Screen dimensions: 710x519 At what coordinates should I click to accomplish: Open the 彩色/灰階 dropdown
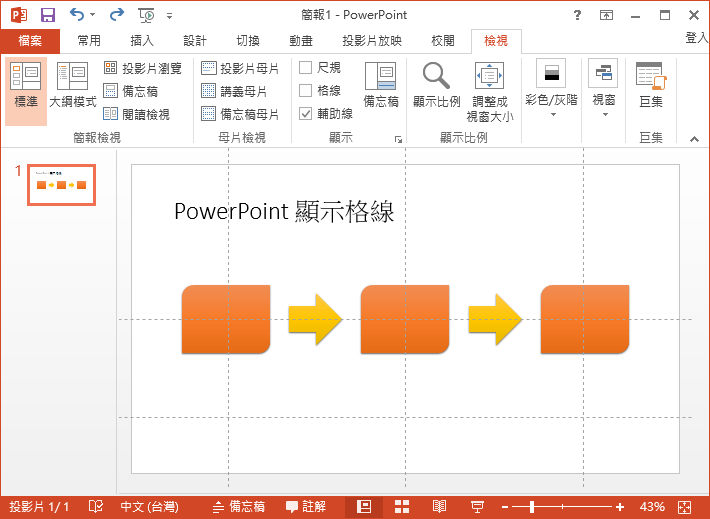[551, 88]
